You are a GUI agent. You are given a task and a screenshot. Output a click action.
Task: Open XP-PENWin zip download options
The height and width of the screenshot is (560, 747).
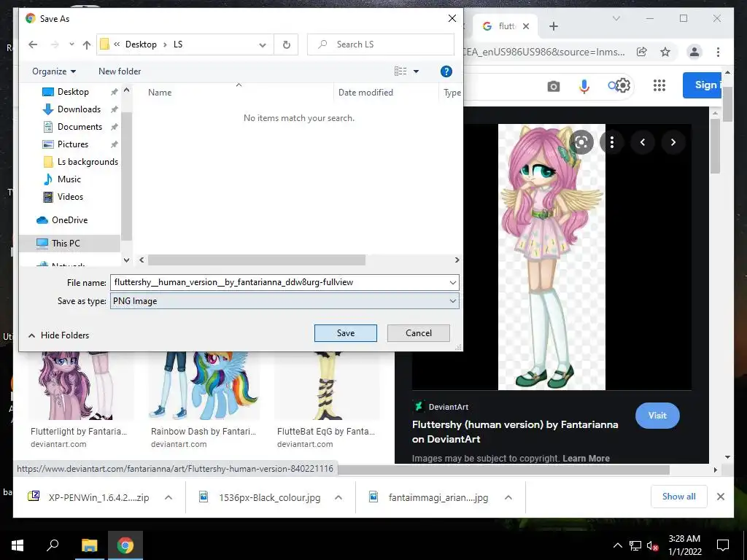169,497
